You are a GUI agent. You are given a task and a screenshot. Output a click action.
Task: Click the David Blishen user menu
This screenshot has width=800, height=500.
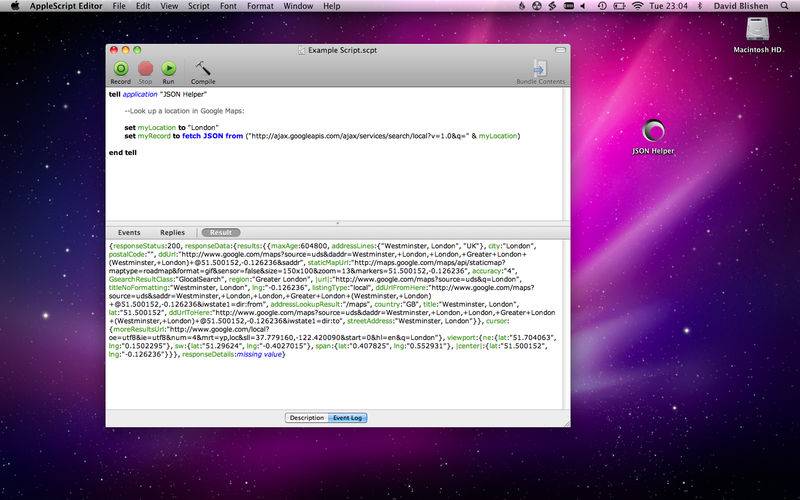(741, 6)
